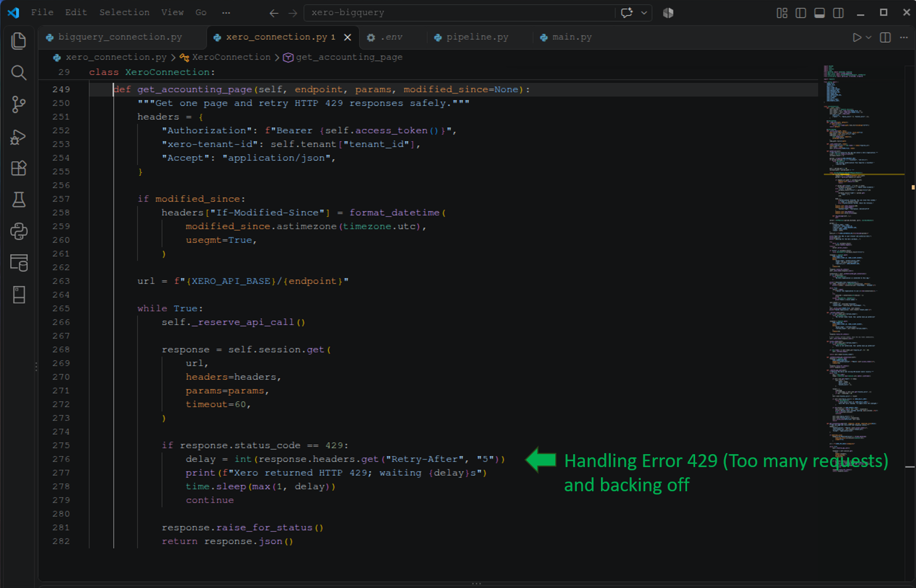Switch to pipeline.py tab
The height and width of the screenshot is (588, 916).
[x=478, y=37]
